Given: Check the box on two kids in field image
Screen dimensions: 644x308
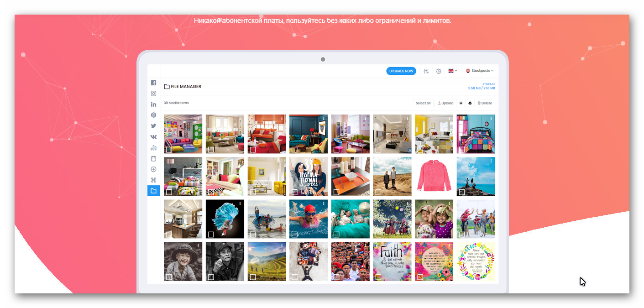Looking at the screenshot, I should tap(378, 192).
